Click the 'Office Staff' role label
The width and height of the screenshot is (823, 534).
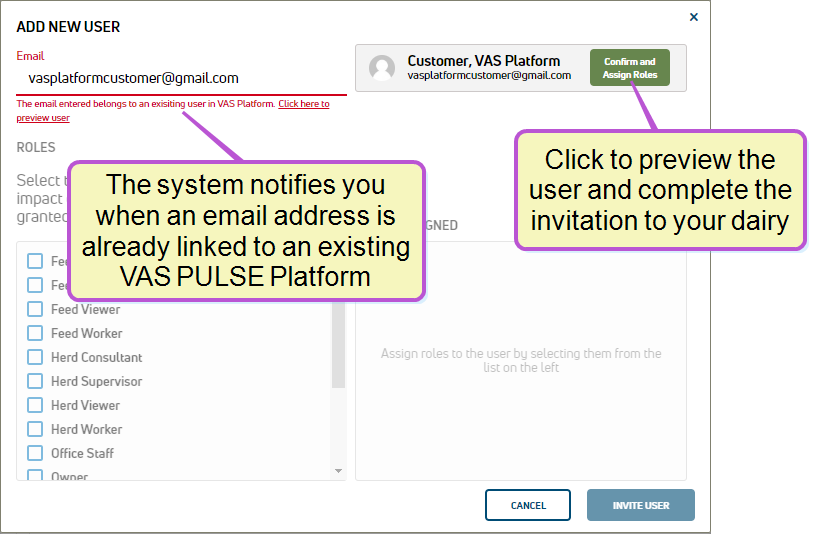[82, 453]
